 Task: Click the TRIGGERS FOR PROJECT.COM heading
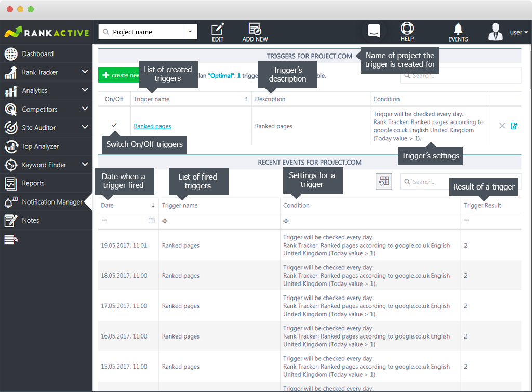pyautogui.click(x=310, y=56)
